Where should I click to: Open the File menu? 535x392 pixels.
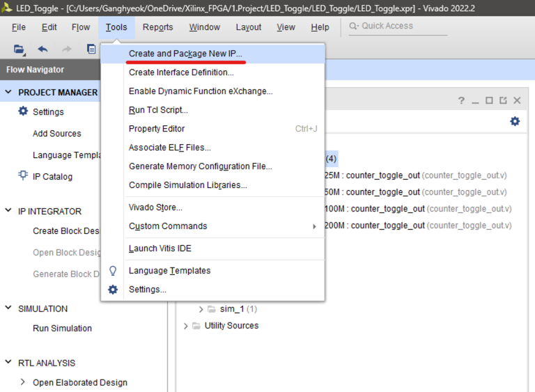pos(19,27)
